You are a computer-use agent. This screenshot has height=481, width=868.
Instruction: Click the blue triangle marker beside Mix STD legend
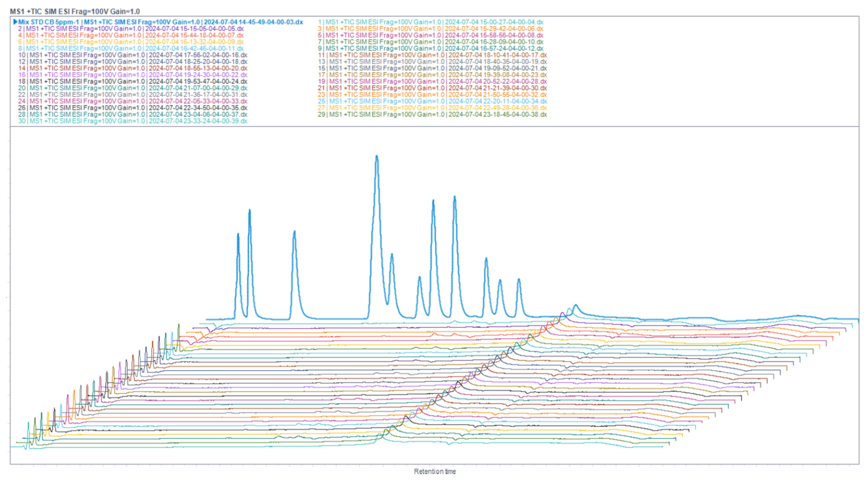tap(15, 22)
